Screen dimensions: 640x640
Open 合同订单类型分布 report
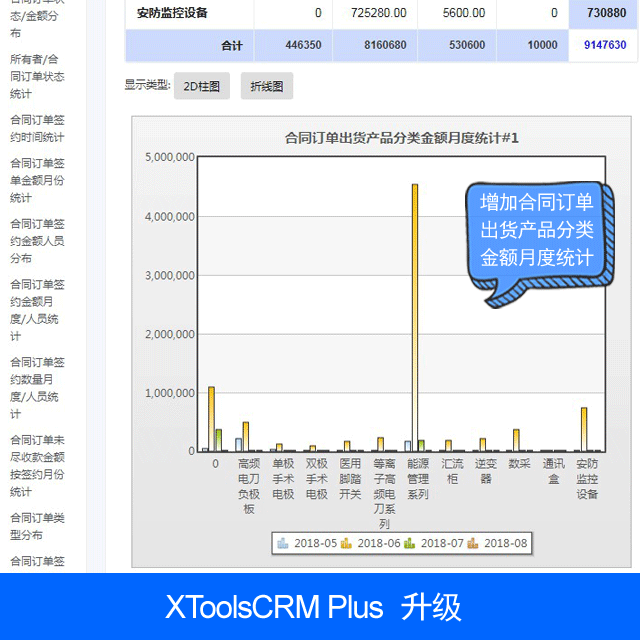click(37, 526)
